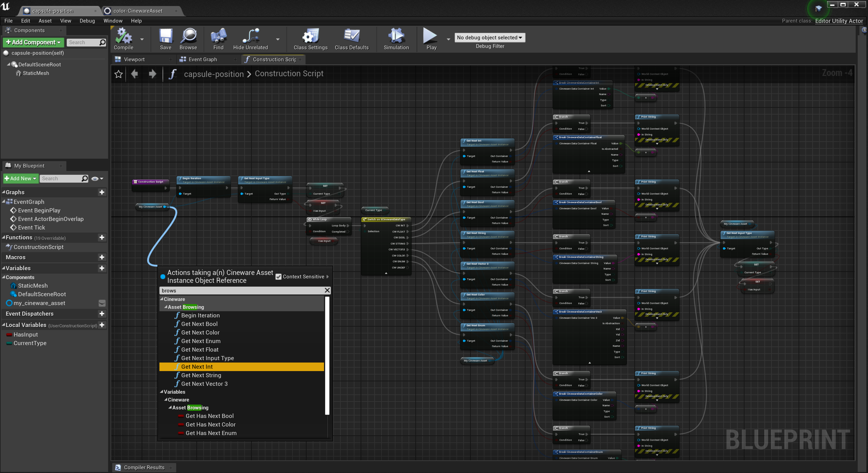Click capsule-position in the breadcrumb
Image resolution: width=868 pixels, height=473 pixels.
click(213, 74)
